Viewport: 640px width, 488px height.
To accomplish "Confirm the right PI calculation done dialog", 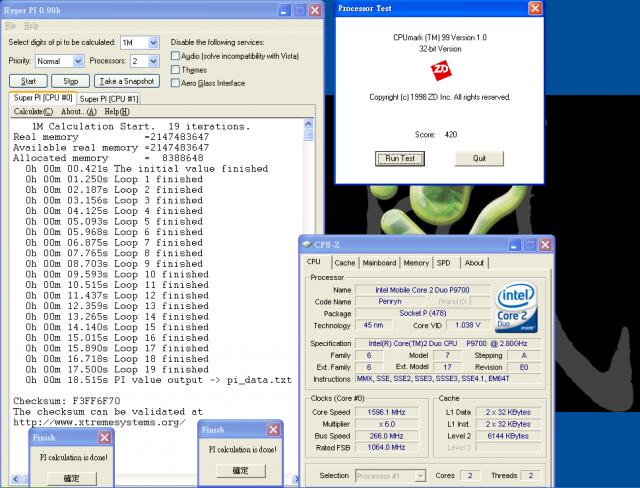I will (x=240, y=470).
